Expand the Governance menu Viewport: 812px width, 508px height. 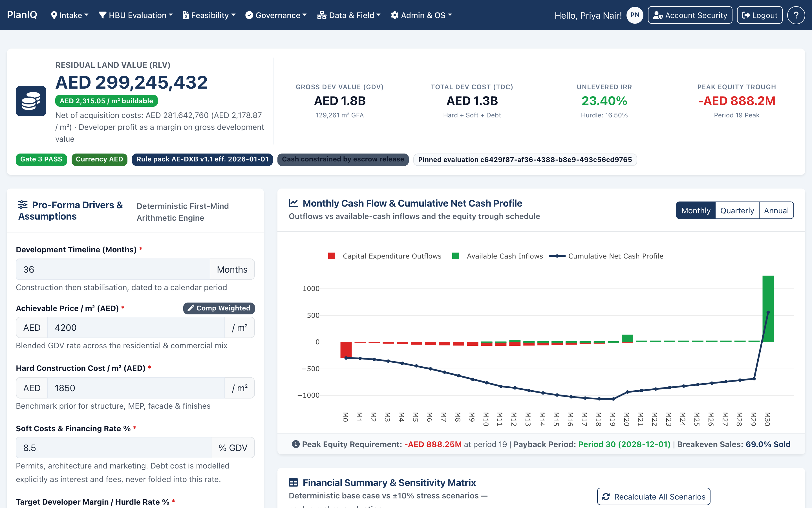point(276,15)
